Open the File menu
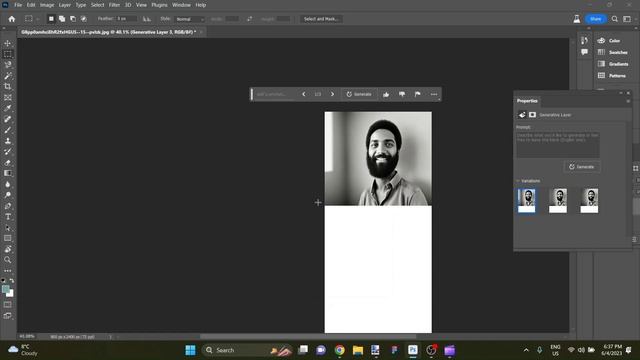 (x=18, y=5)
